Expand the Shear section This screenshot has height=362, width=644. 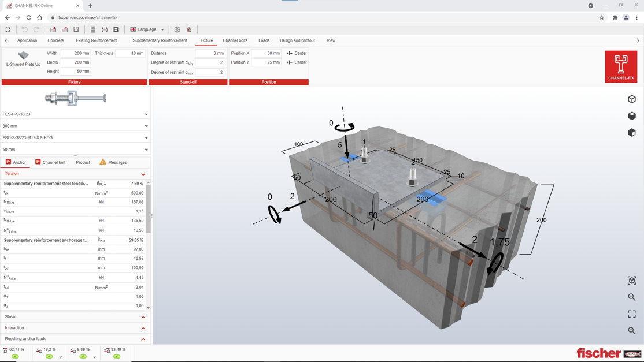tap(75, 317)
